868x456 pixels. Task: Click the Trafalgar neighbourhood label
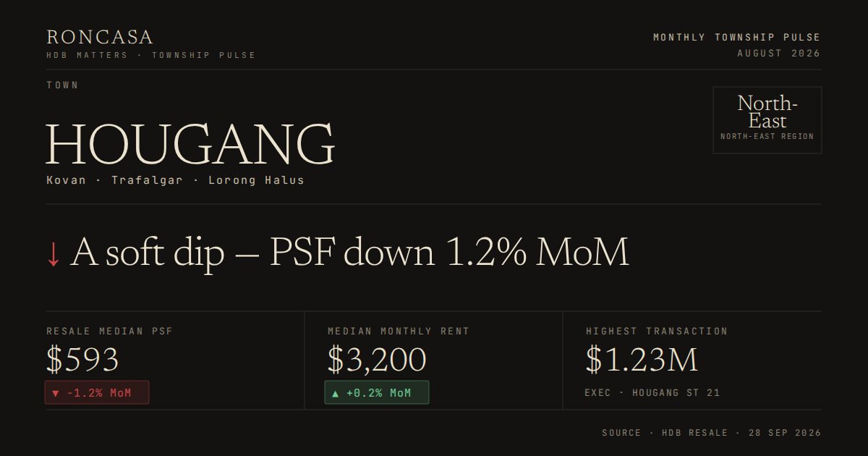tap(147, 180)
